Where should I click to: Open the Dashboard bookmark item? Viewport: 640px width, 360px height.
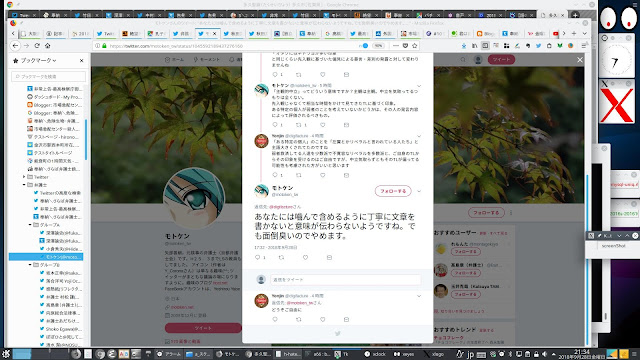(55, 97)
